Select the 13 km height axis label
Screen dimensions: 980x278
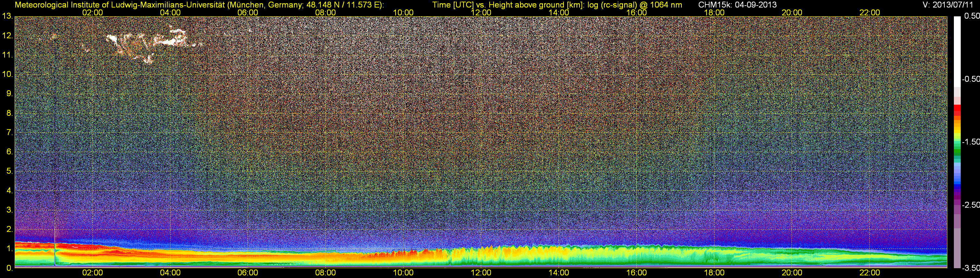click(7, 16)
